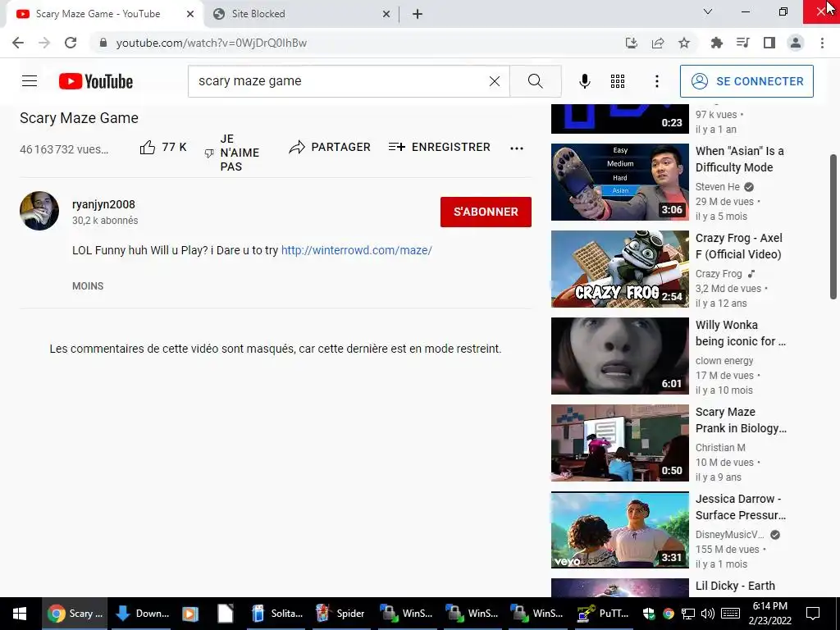Start voice search with the microphone icon
Image resolution: width=840 pixels, height=630 pixels.
pyautogui.click(x=584, y=81)
